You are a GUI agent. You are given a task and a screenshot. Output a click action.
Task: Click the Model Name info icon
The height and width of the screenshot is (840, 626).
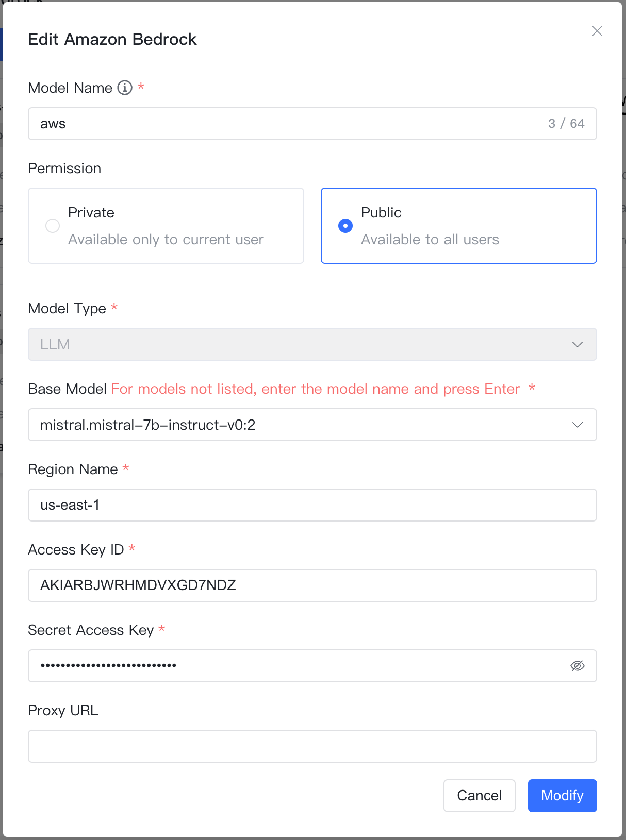click(125, 88)
